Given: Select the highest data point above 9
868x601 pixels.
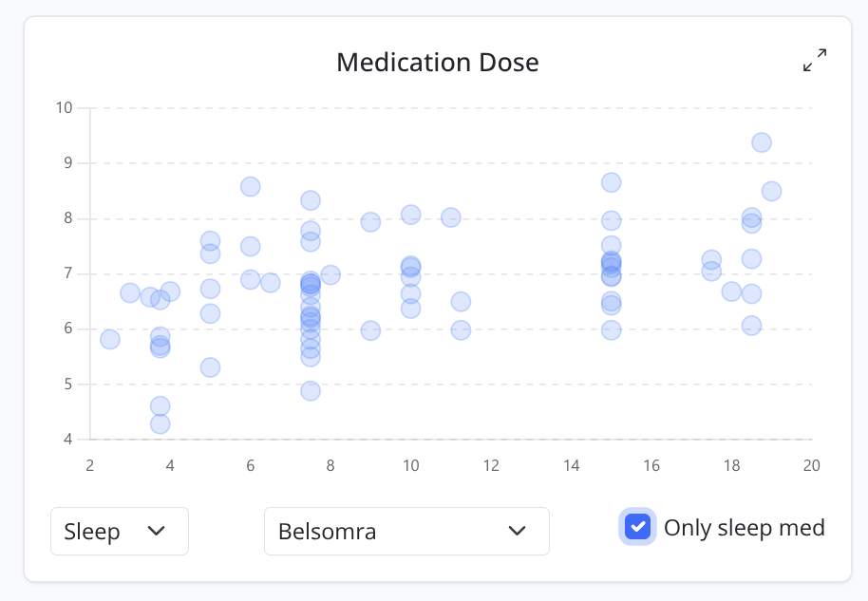Looking at the screenshot, I should (x=762, y=142).
